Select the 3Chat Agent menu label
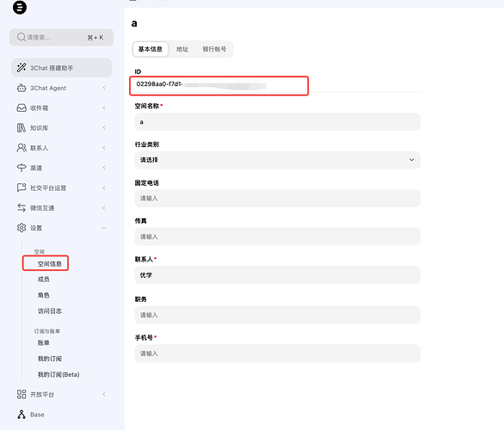504x430 pixels. click(48, 88)
